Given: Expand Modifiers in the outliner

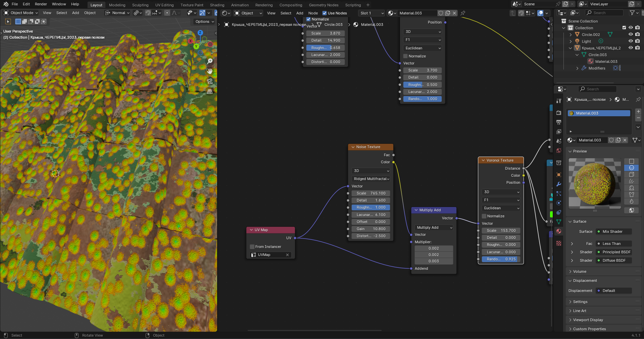Looking at the screenshot, I should coord(577,68).
